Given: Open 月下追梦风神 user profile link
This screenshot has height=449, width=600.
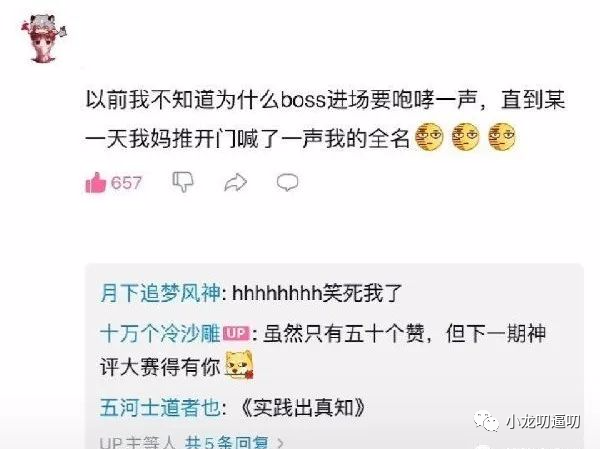Looking at the screenshot, I should tap(160, 294).
